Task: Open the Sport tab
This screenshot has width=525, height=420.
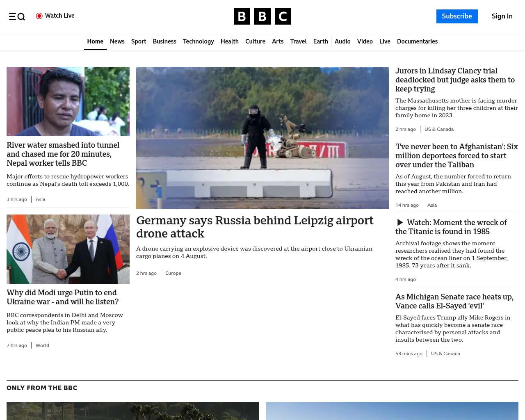Action: tap(139, 41)
